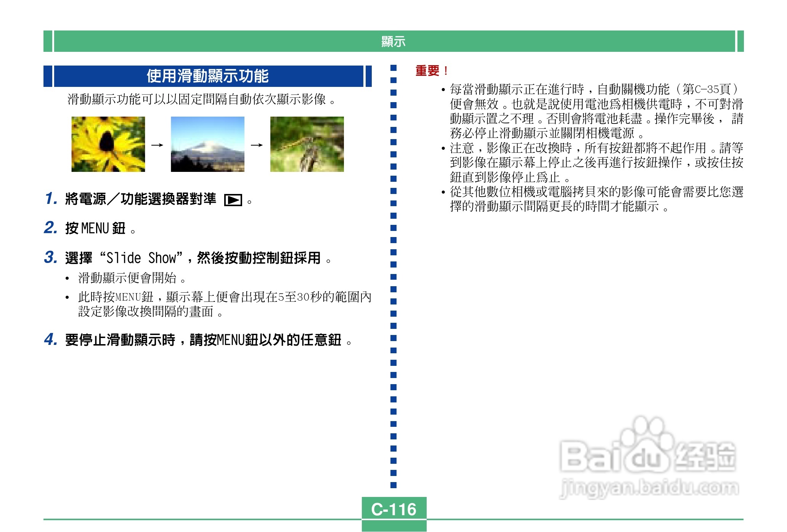The image size is (787, 532).
Task: Click the C-35 page reference text
Action: click(x=707, y=90)
